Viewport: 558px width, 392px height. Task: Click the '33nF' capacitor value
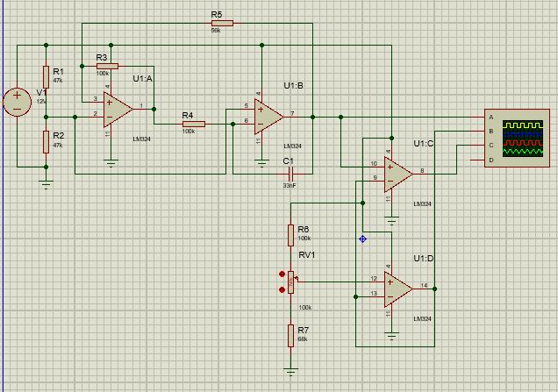point(290,186)
